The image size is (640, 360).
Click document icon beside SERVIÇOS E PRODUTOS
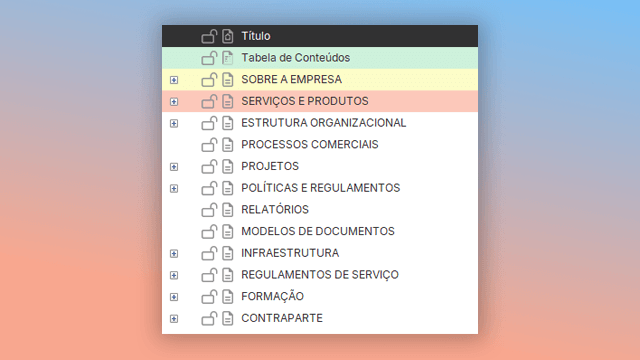click(228, 101)
